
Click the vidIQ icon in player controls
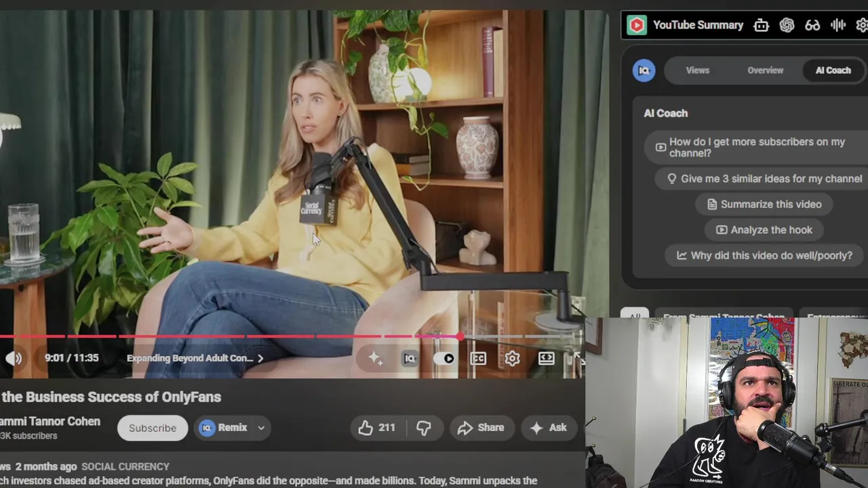(x=410, y=359)
